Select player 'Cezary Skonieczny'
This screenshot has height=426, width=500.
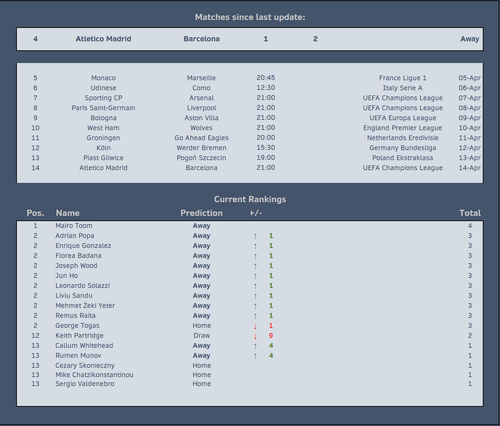point(85,366)
